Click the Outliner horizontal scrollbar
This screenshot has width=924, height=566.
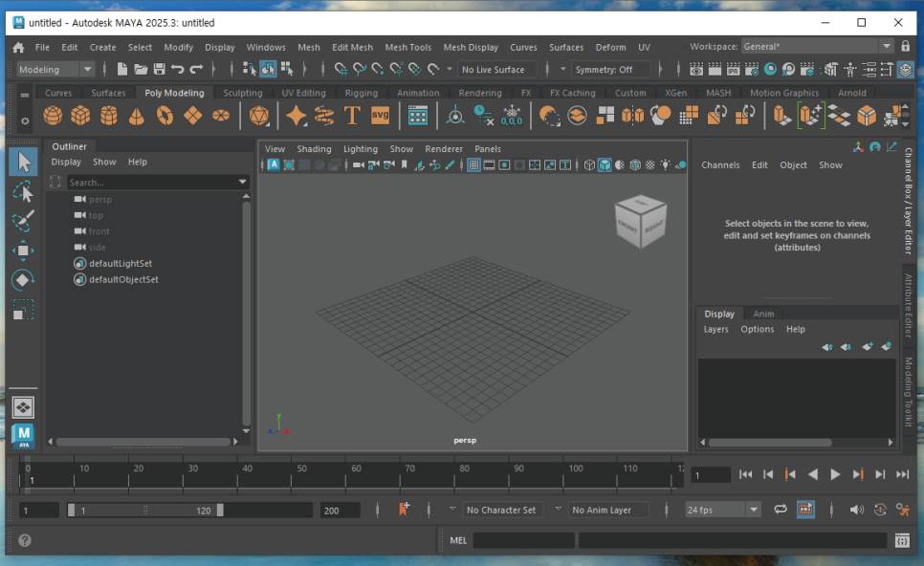click(143, 441)
